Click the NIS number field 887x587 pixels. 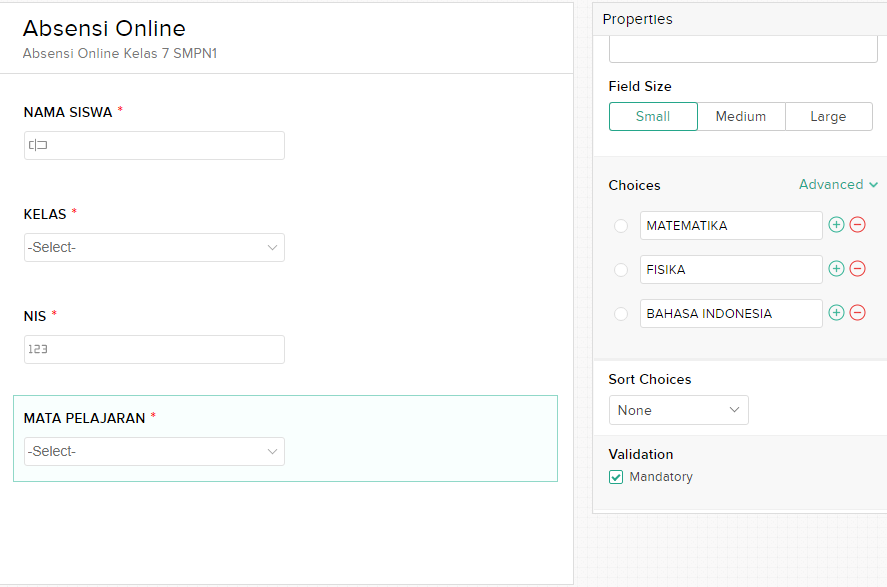pos(154,349)
